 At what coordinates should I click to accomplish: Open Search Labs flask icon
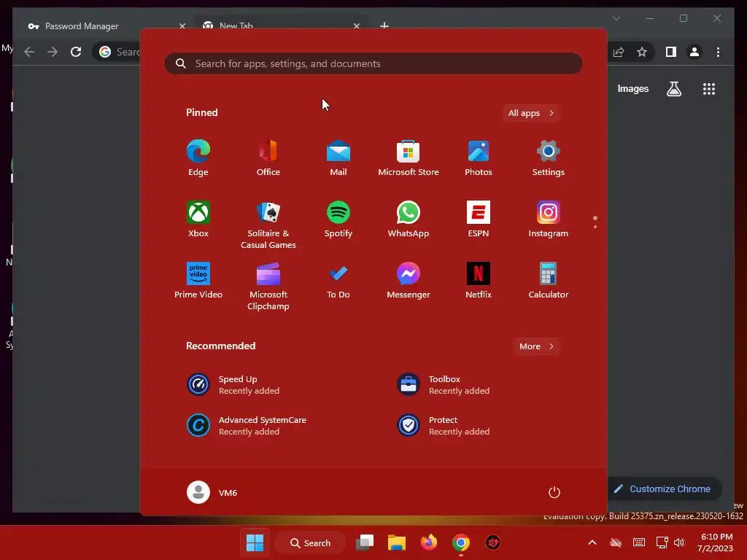click(x=673, y=89)
